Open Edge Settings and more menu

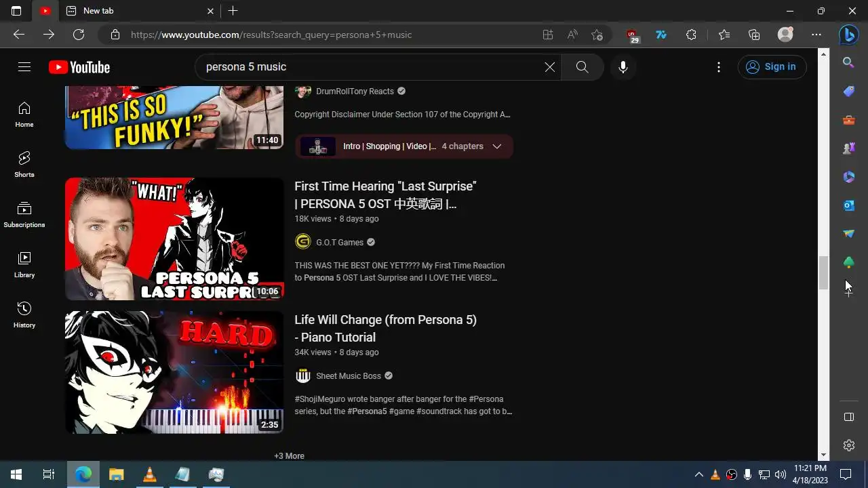coord(816,35)
